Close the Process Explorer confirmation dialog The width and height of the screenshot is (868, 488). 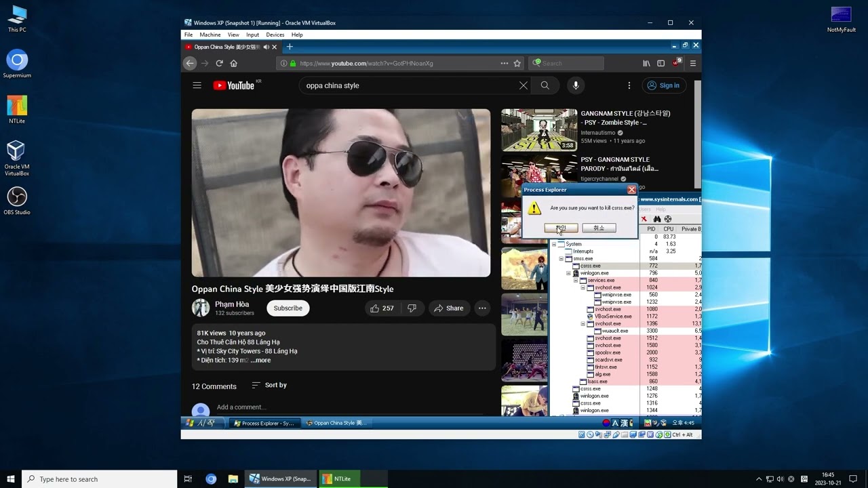pyautogui.click(x=632, y=190)
